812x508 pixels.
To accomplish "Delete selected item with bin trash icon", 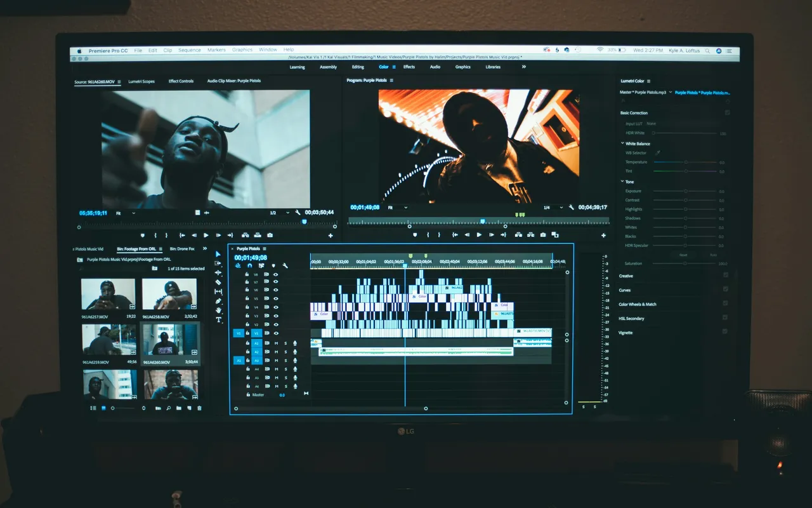I will (x=199, y=408).
